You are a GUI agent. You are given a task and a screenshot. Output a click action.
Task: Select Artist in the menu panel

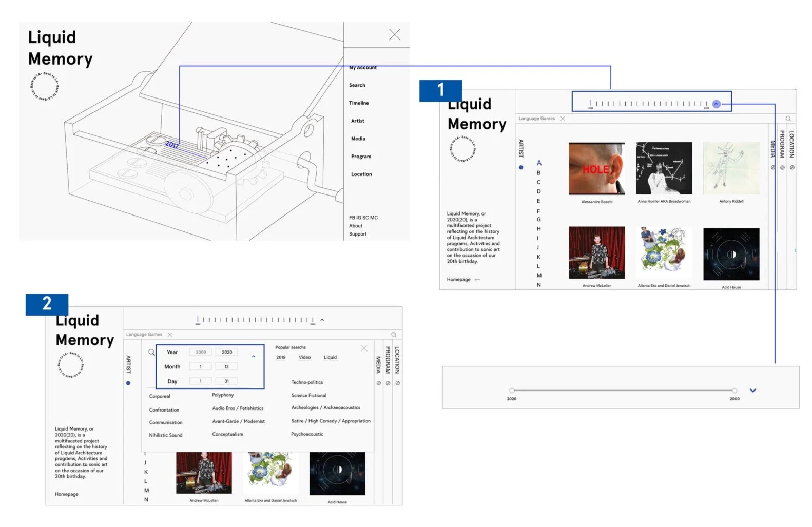click(x=358, y=121)
